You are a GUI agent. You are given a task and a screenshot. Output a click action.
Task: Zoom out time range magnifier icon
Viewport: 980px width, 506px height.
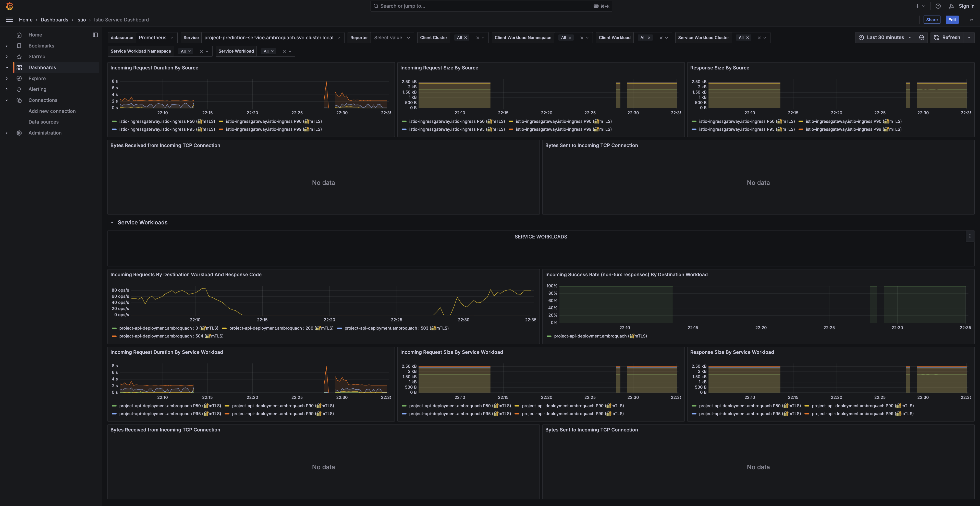pos(921,38)
